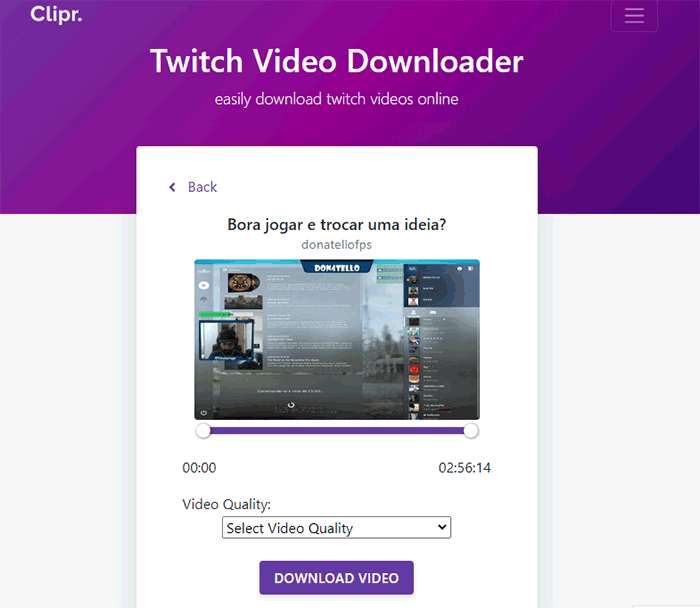Click the video title 'Bora jogar e trocar uma ideia?'

click(x=337, y=224)
